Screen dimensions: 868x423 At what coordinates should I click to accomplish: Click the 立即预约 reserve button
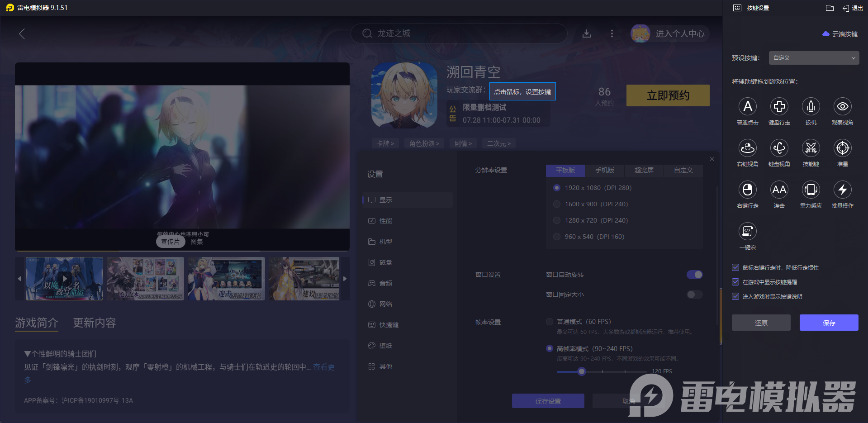[668, 95]
